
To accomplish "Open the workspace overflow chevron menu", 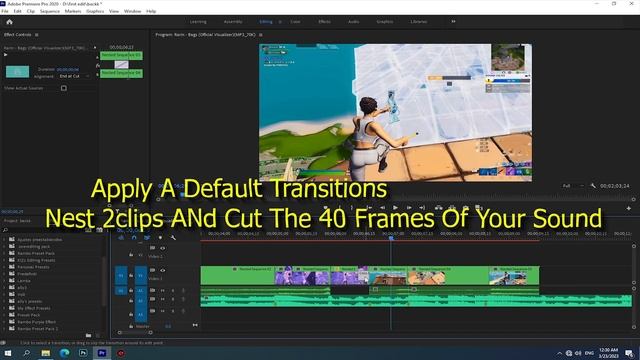I will point(453,22).
